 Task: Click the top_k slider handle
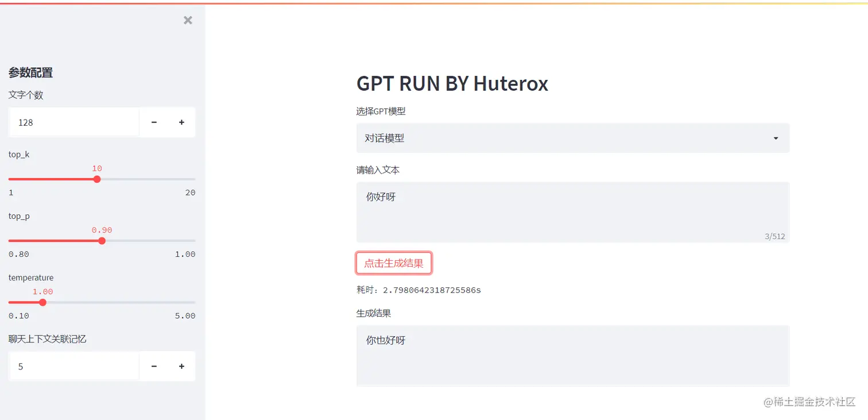pos(97,179)
